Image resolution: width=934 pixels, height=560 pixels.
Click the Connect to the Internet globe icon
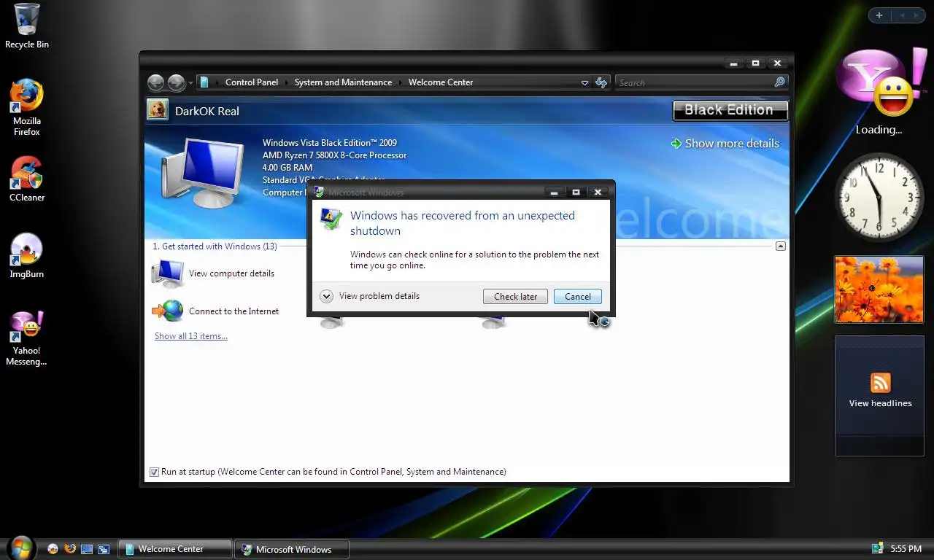coord(168,311)
